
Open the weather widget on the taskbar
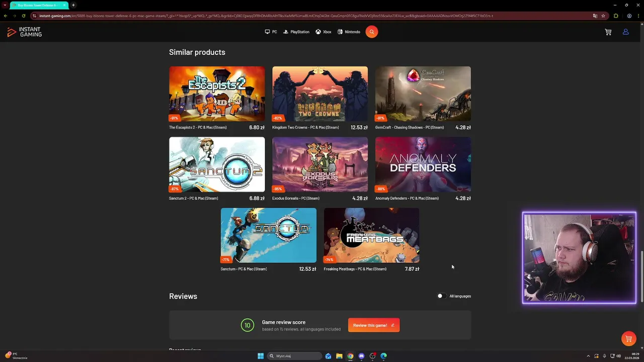click(x=16, y=355)
